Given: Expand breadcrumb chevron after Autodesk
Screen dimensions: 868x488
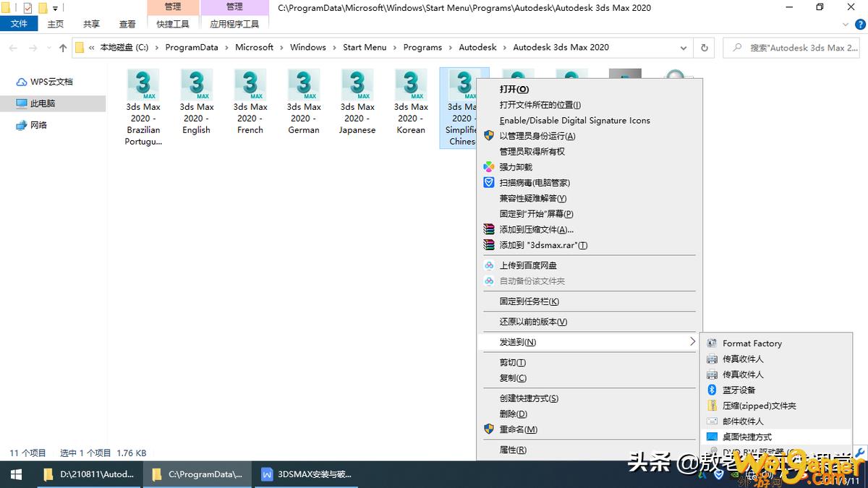Looking at the screenshot, I should click(x=505, y=48).
